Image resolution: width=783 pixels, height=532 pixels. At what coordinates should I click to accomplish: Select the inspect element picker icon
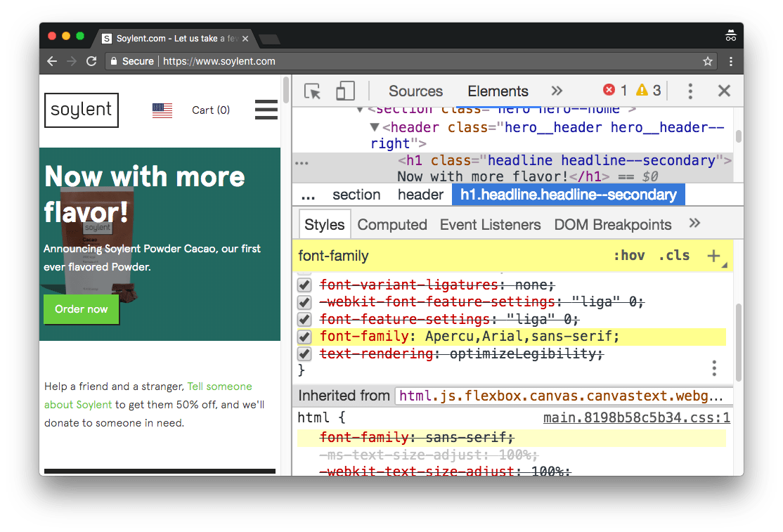313,91
